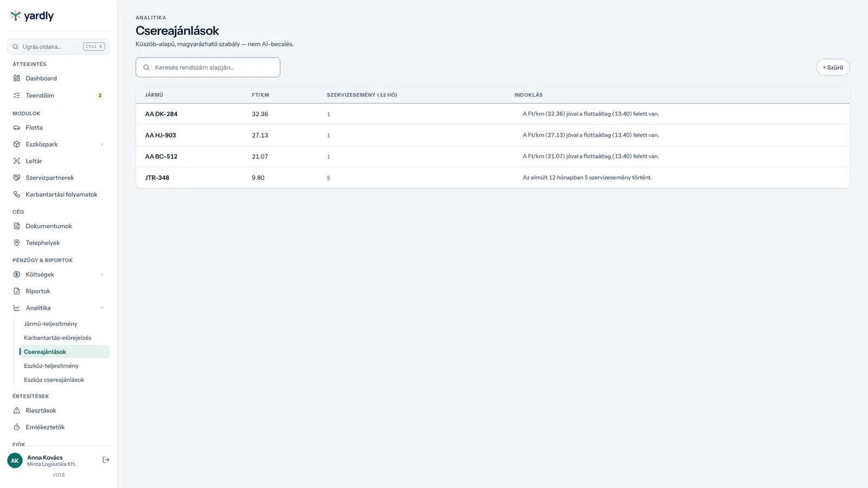Open Eszköz-teljesítmény page
The width and height of the screenshot is (868, 488).
pyautogui.click(x=64, y=366)
